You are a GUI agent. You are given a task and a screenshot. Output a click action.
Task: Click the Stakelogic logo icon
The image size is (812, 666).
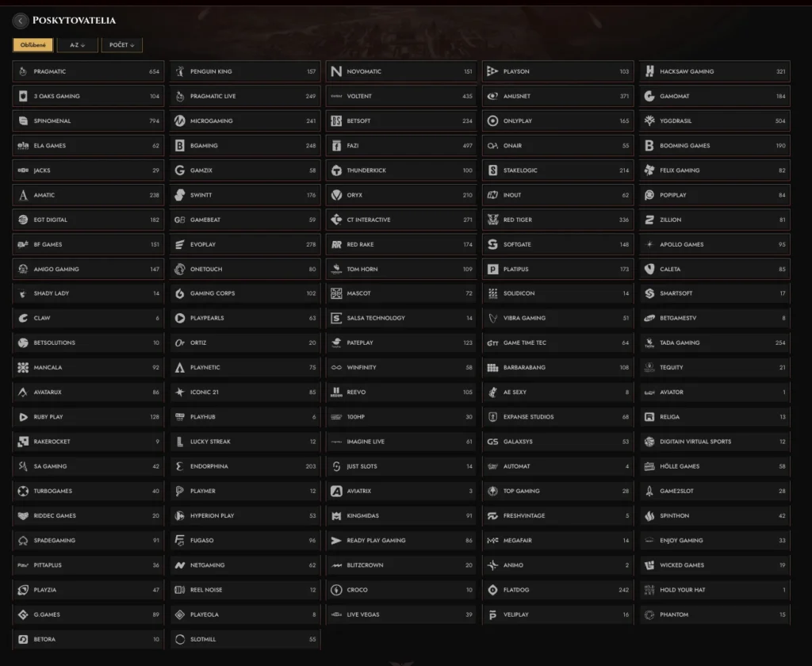tap(492, 170)
